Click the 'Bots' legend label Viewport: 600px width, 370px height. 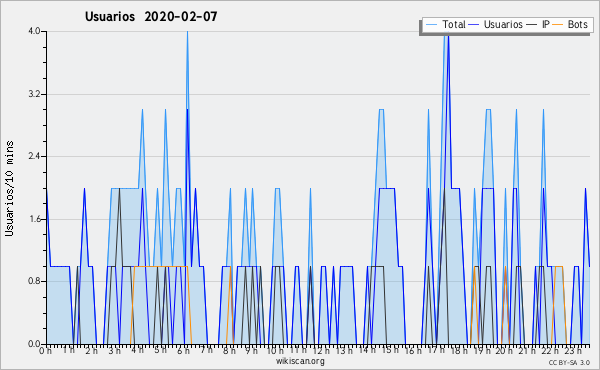pyautogui.click(x=577, y=24)
